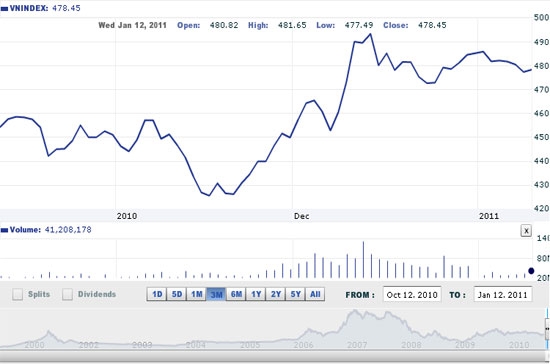The height and width of the screenshot is (364, 550).
Task: Click 2005 on the overview timeline
Action: (250, 345)
